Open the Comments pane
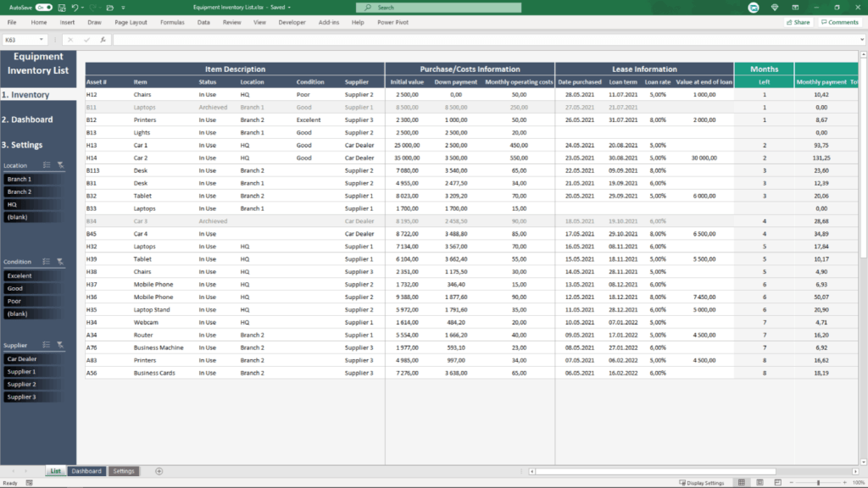Screen dimensions: 868x488 838,22
